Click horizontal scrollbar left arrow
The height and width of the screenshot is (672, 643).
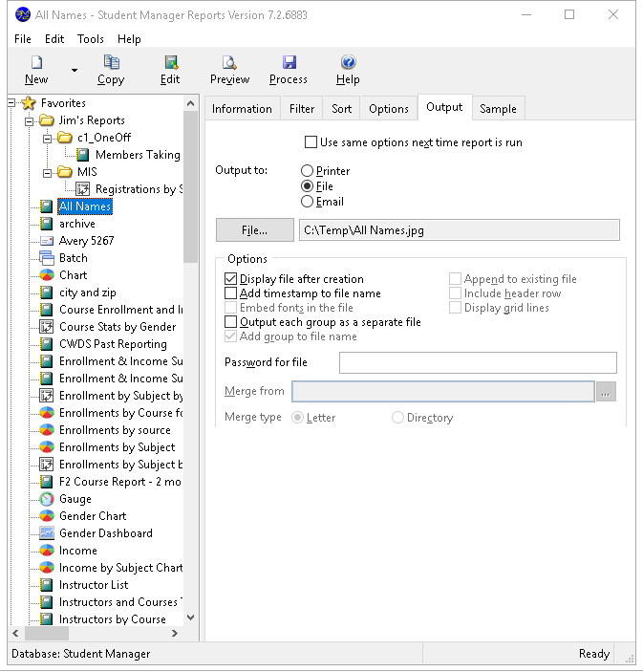16,633
